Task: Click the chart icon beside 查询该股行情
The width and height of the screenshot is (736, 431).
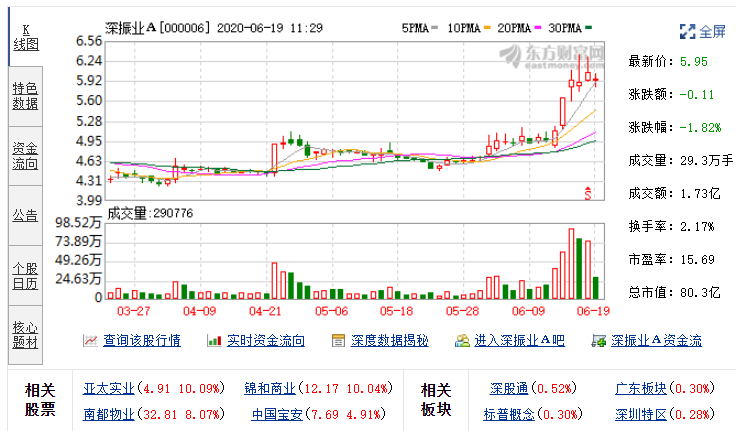Action: point(90,340)
